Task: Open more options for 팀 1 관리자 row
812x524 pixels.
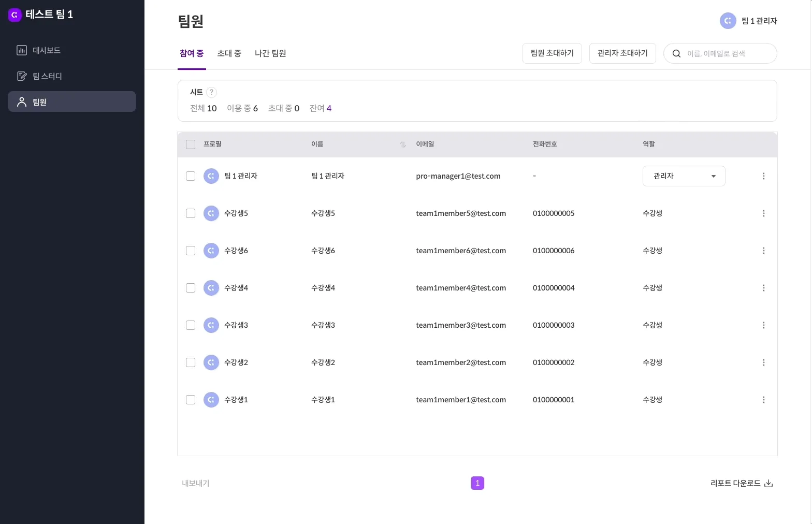Action: [763, 176]
